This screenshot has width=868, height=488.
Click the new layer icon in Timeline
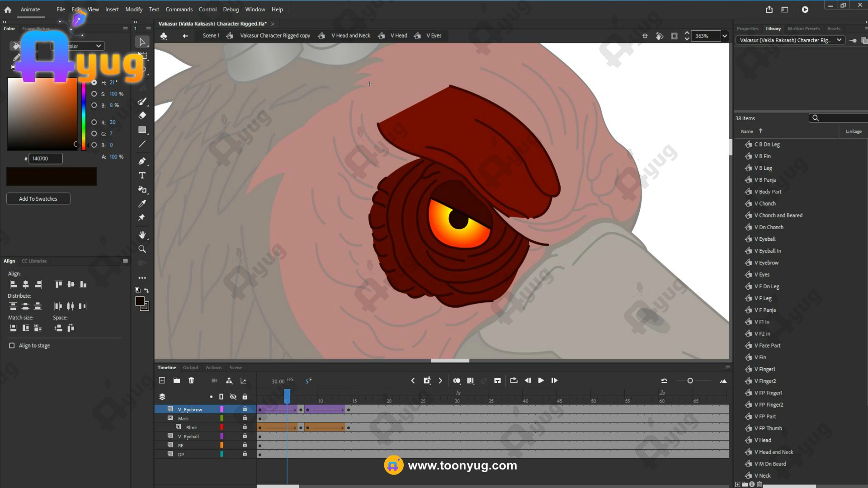[162, 380]
